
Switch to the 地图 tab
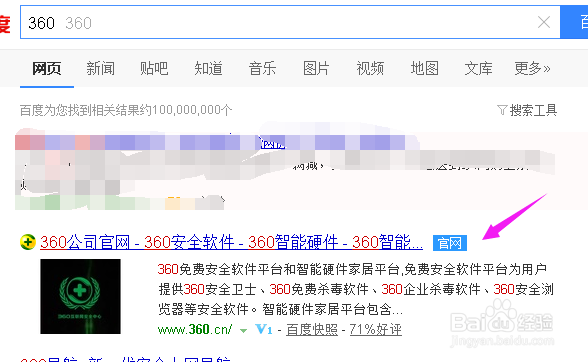424,69
